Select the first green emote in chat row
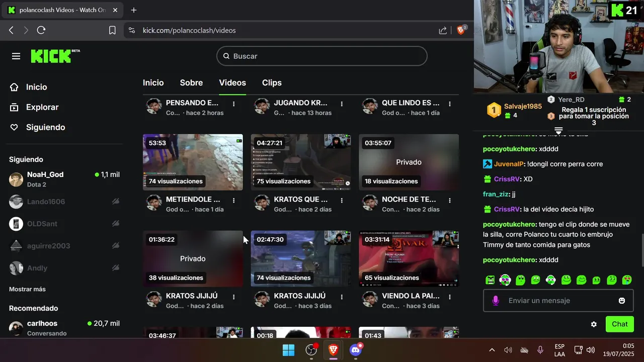The image size is (644, 362). click(x=490, y=280)
